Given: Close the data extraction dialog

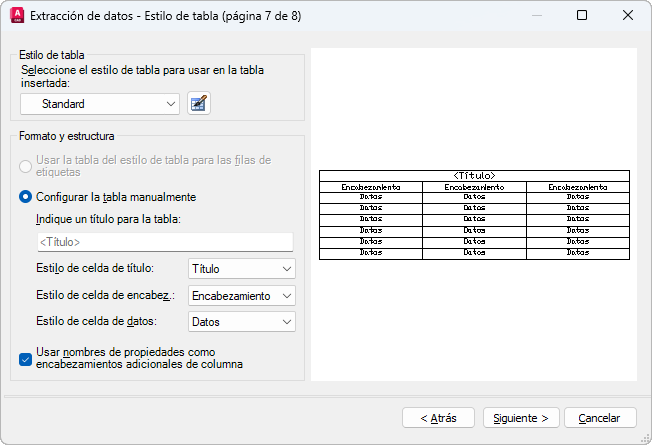Looking at the screenshot, I should pyautogui.click(x=628, y=16).
